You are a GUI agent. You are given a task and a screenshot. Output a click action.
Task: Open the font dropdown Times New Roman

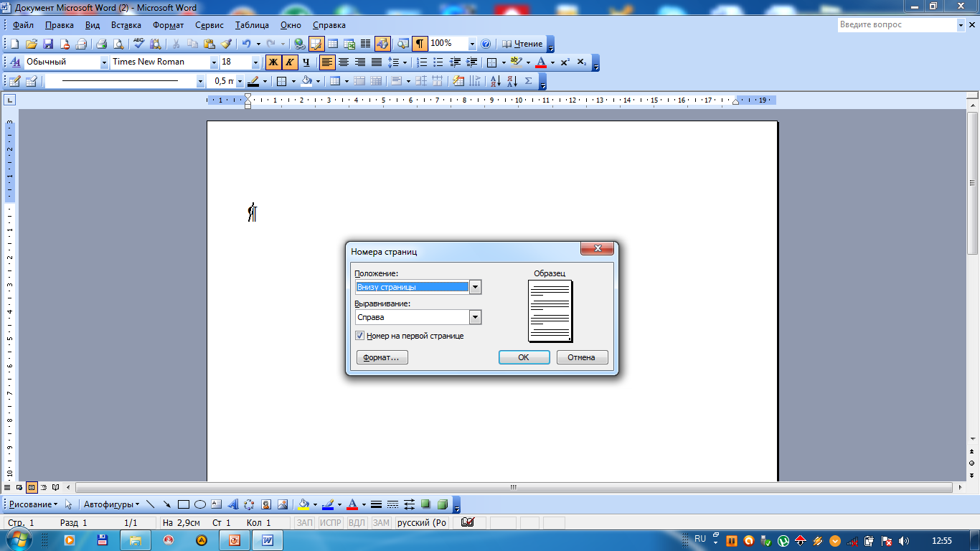pyautogui.click(x=214, y=62)
